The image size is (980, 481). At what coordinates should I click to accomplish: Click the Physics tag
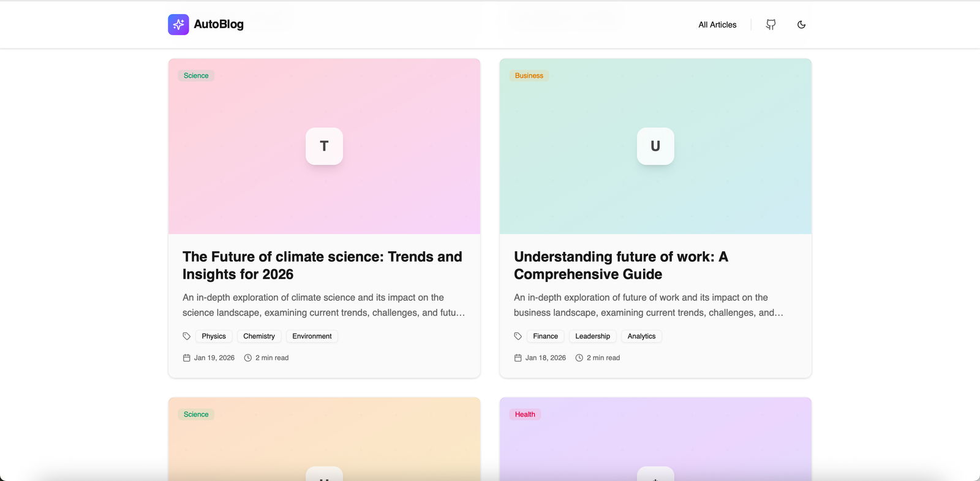tap(214, 336)
